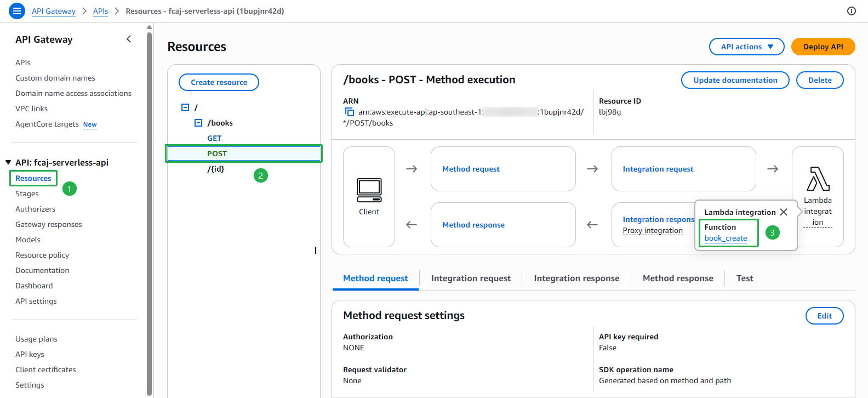Click APIs breadcrumb link

click(100, 11)
